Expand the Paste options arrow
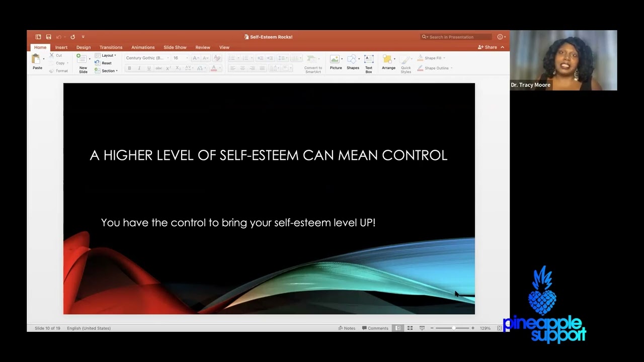This screenshot has height=362, width=644. coord(44,59)
